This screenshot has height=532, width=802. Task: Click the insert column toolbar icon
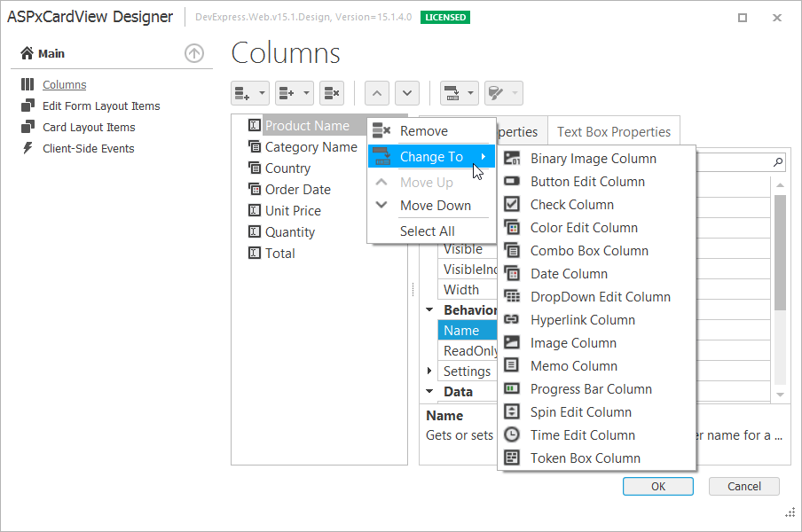(287, 93)
